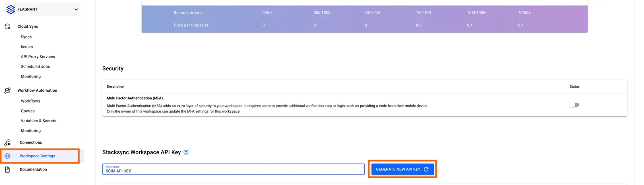Open Issues under Cloud Sync
The image size is (644, 185).
tap(27, 47)
